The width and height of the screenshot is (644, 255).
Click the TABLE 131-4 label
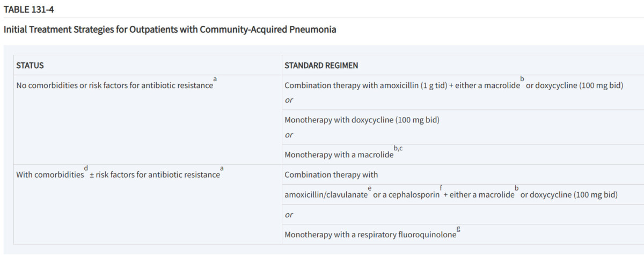coord(28,8)
